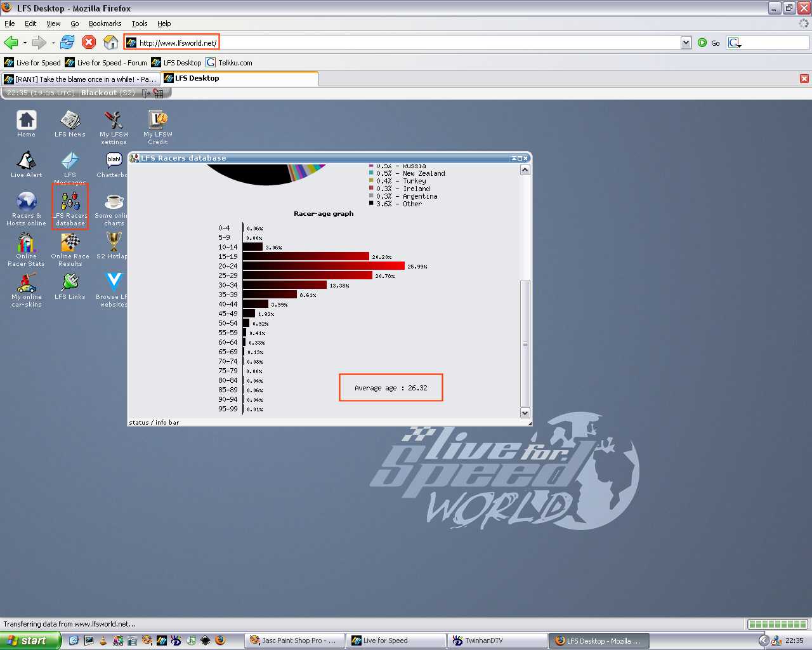Open the Telkku.com bookmark
This screenshot has width=812, height=650.
[229, 63]
